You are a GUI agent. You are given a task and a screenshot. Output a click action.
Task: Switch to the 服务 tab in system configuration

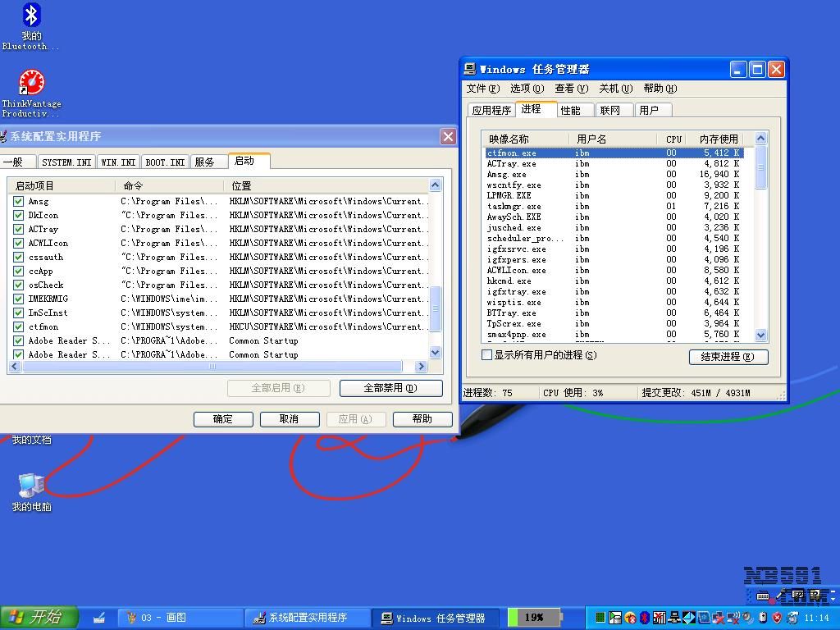pos(204,162)
